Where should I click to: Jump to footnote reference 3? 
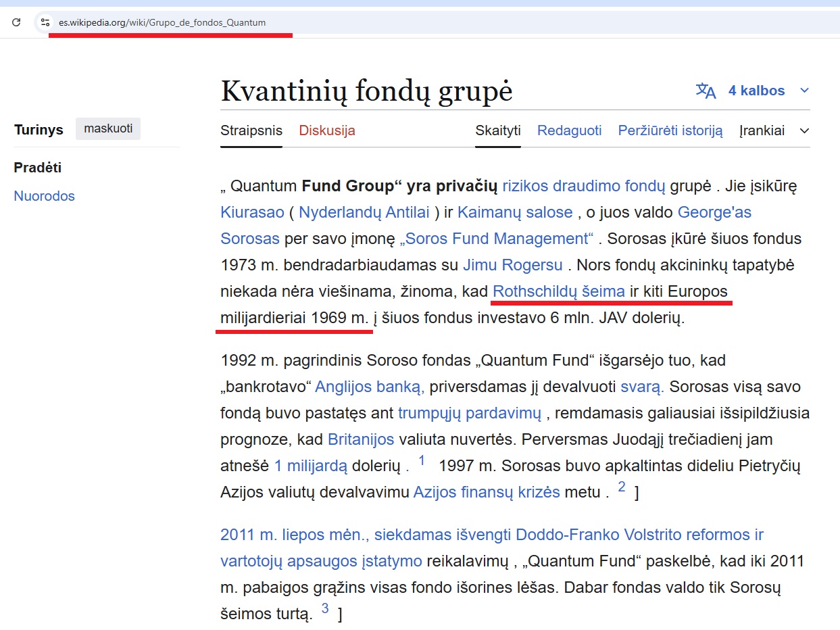(x=325, y=608)
